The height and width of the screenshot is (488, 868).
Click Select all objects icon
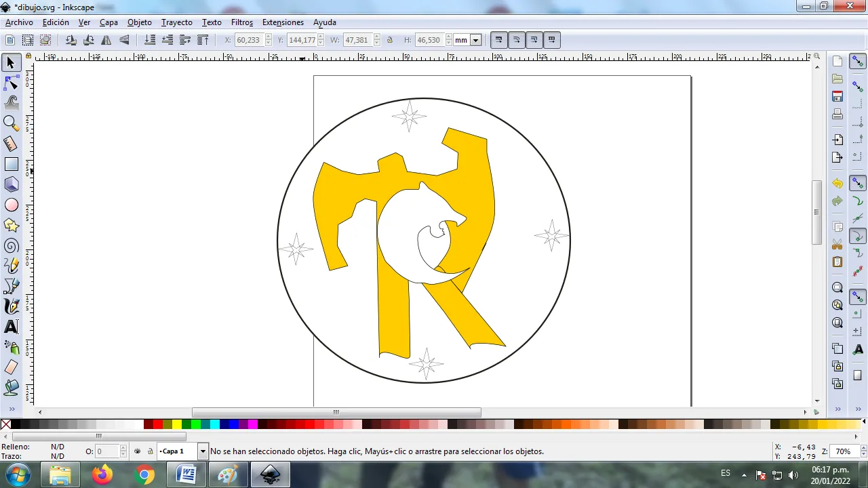(x=10, y=40)
